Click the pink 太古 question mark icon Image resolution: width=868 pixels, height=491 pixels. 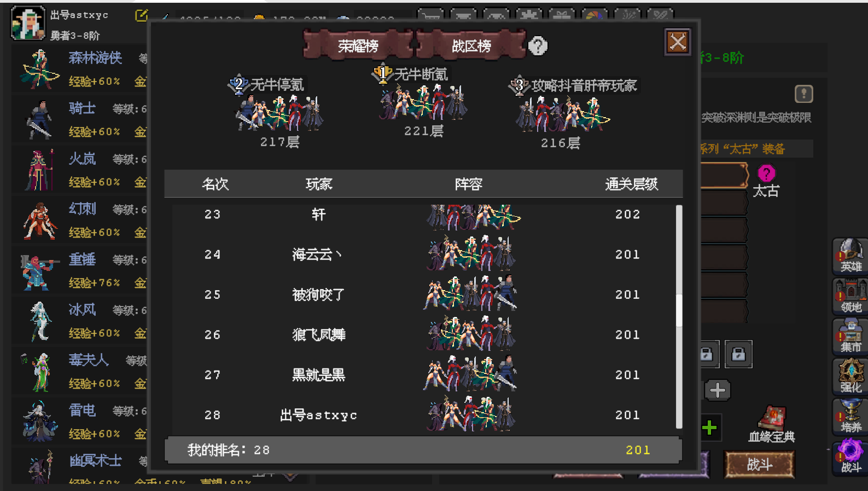click(766, 174)
